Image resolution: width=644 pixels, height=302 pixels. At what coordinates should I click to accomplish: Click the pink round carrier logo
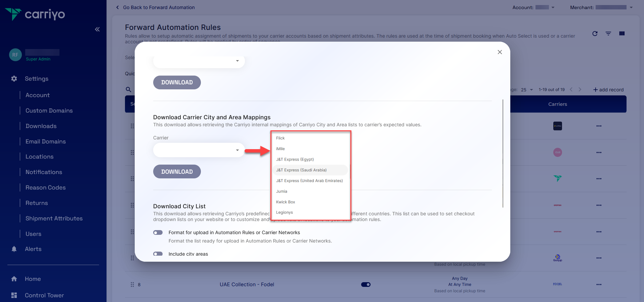[558, 152]
